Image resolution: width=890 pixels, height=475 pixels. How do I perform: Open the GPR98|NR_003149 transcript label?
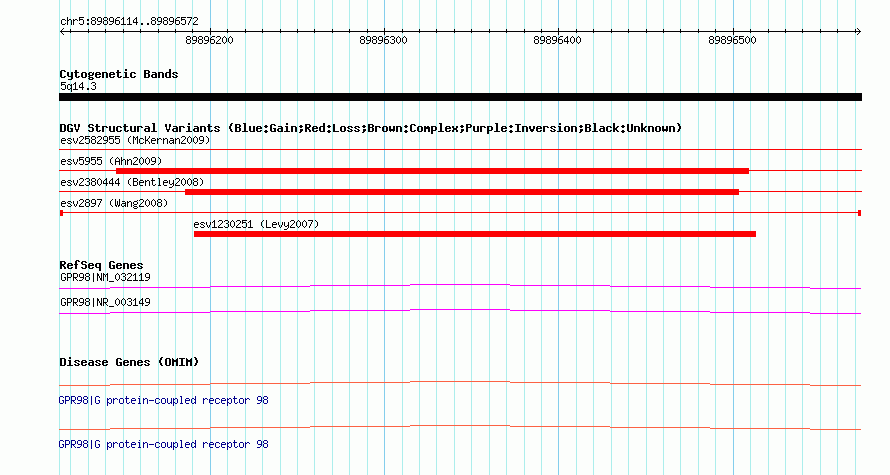click(106, 302)
